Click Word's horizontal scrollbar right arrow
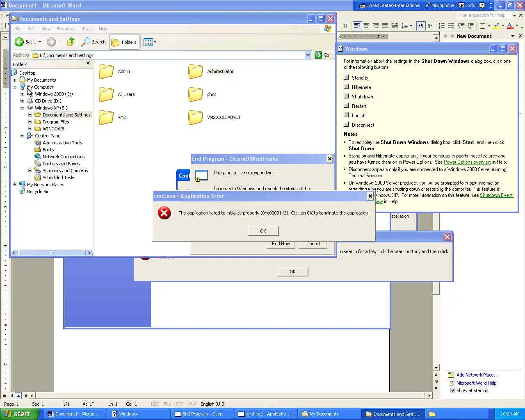Viewport: 525px width, 420px height. click(429, 395)
